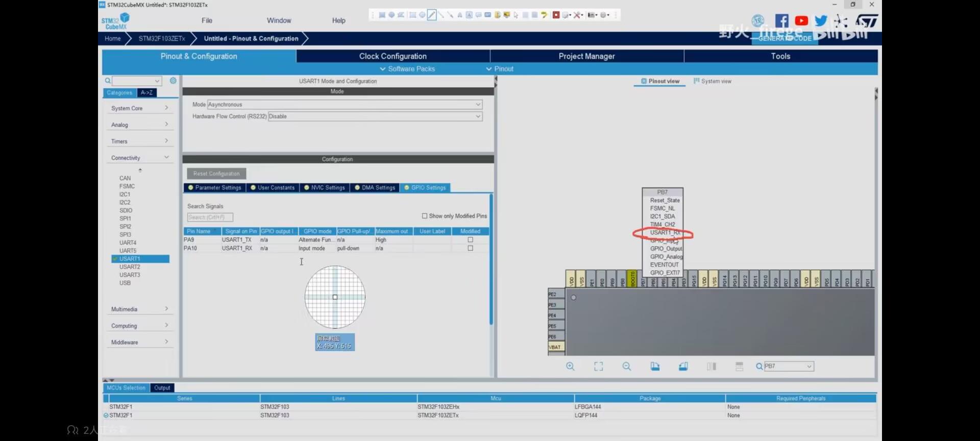Viewport: 980px width, 441px height.
Task: Click the ST logo icon
Action: click(x=867, y=21)
